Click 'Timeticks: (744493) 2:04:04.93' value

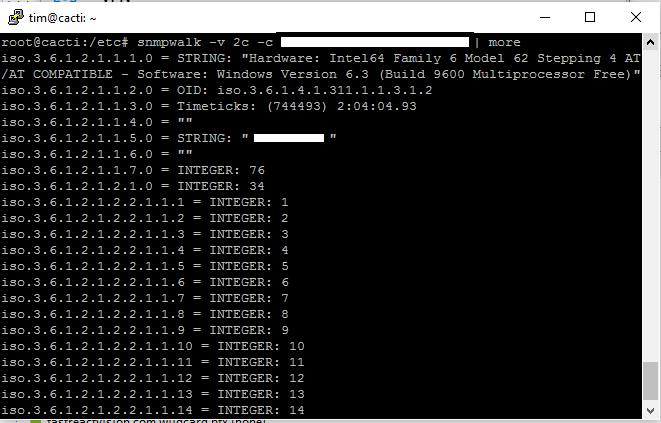pos(297,106)
